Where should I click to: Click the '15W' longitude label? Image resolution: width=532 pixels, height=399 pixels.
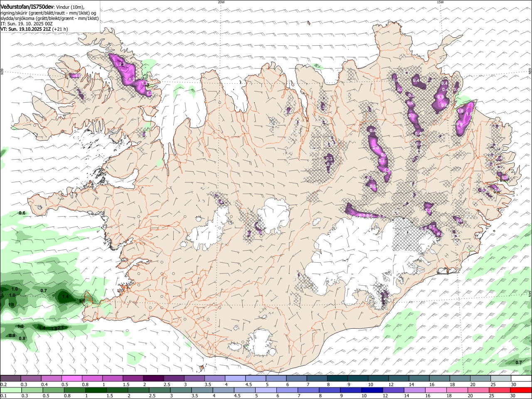[x=440, y=2]
